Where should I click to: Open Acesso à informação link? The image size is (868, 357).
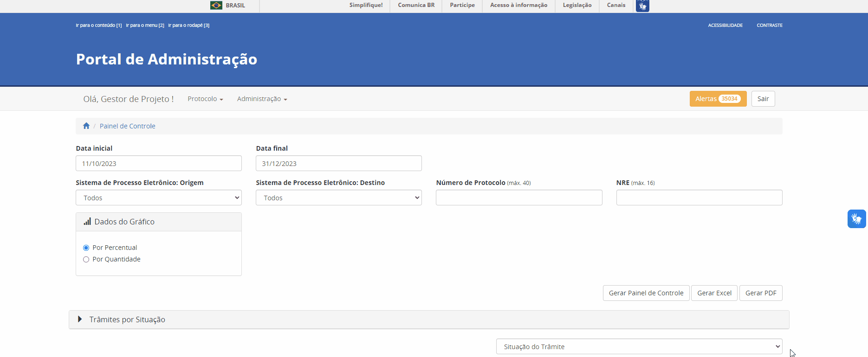(x=518, y=5)
